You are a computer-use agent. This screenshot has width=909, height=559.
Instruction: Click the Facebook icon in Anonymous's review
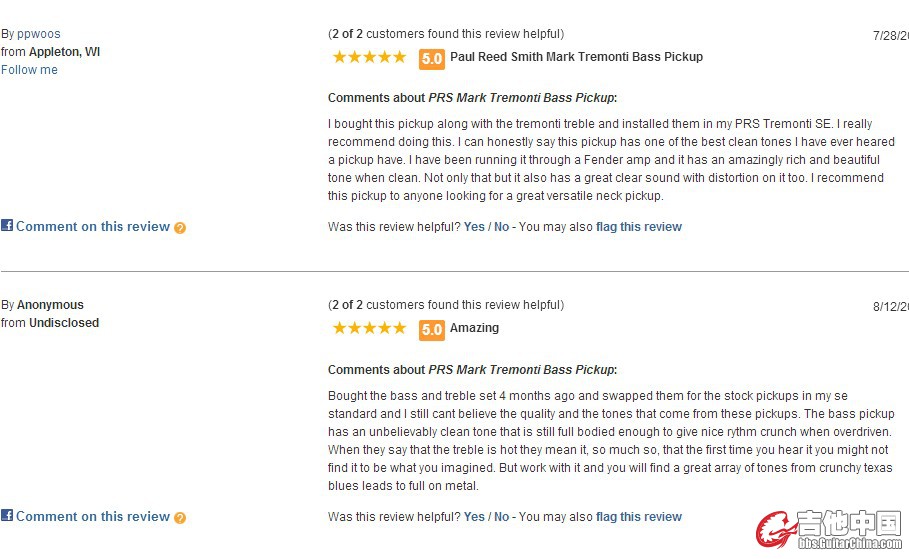click(x=7, y=516)
